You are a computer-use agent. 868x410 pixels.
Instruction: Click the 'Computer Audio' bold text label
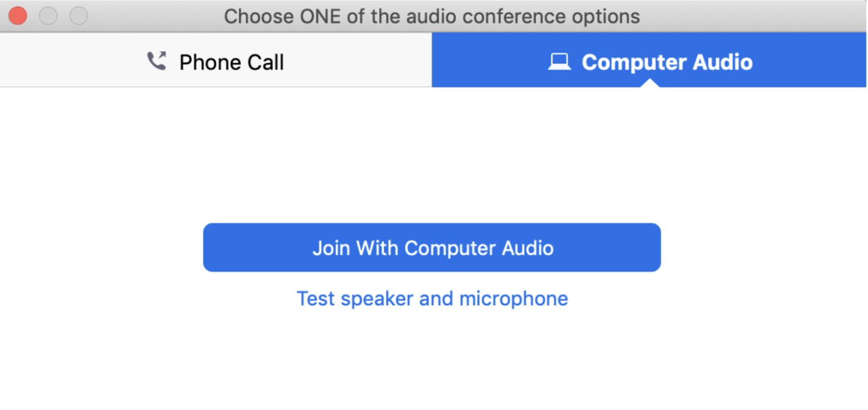668,62
